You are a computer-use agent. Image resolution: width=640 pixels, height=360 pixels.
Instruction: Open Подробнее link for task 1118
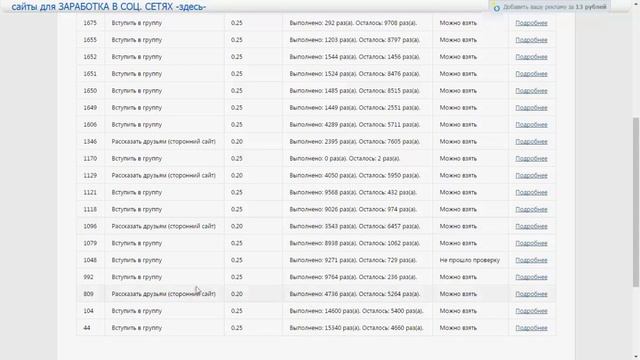[x=531, y=209]
